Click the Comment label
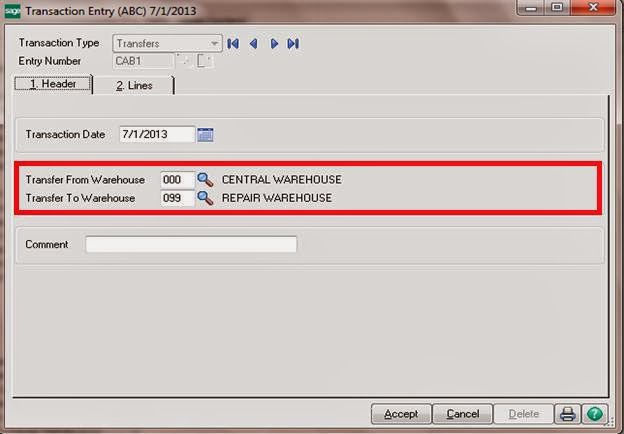The height and width of the screenshot is (434, 624). [47, 244]
